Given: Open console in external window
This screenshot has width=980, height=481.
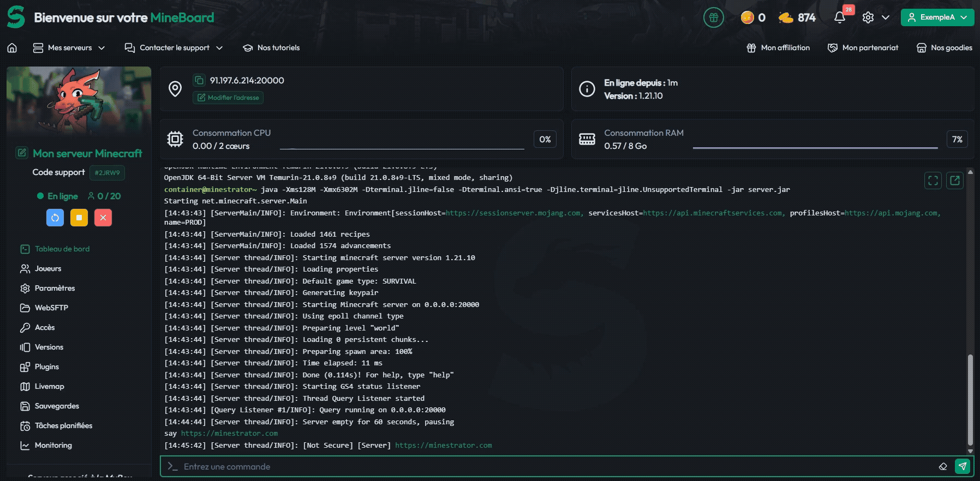Looking at the screenshot, I should pyautogui.click(x=955, y=181).
